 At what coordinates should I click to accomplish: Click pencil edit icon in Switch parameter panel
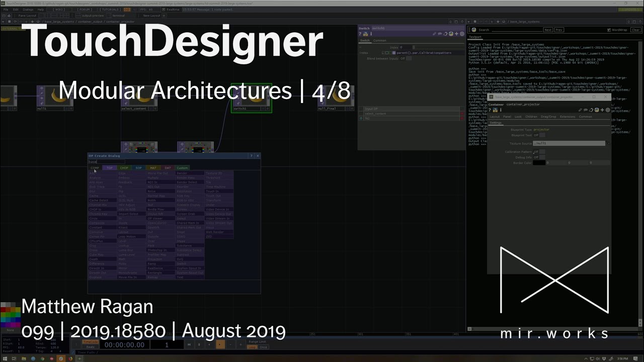pyautogui.click(x=434, y=34)
